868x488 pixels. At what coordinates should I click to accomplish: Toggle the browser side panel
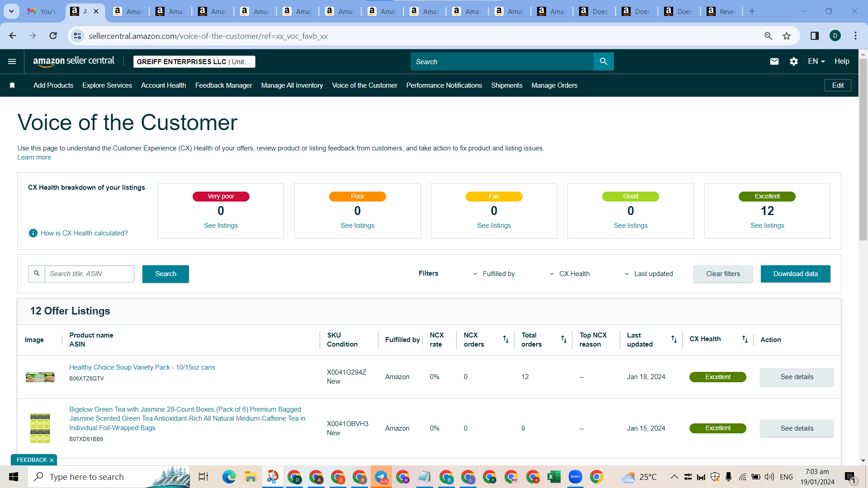[815, 36]
